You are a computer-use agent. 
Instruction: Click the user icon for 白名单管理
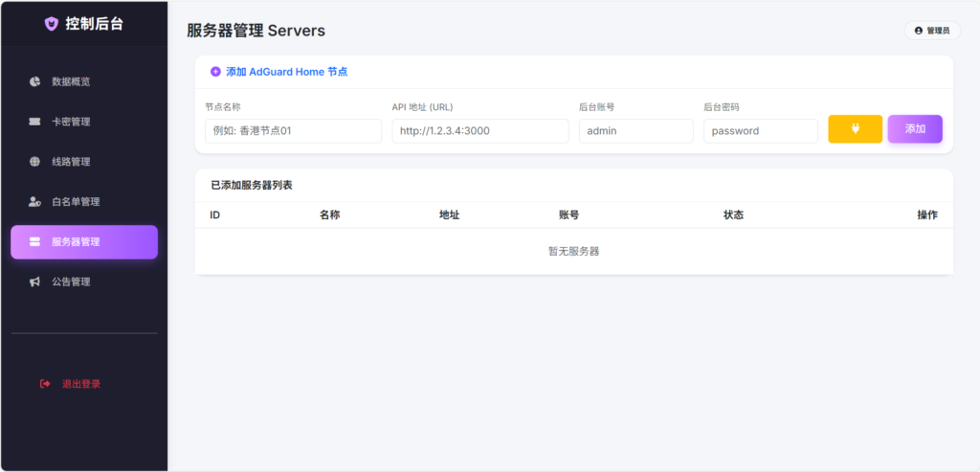click(34, 202)
